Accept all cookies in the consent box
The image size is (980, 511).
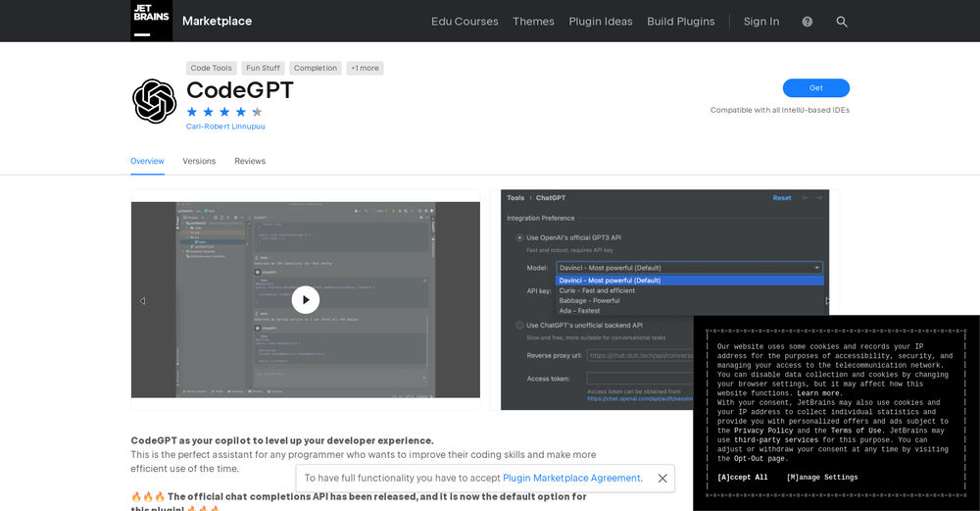742,478
